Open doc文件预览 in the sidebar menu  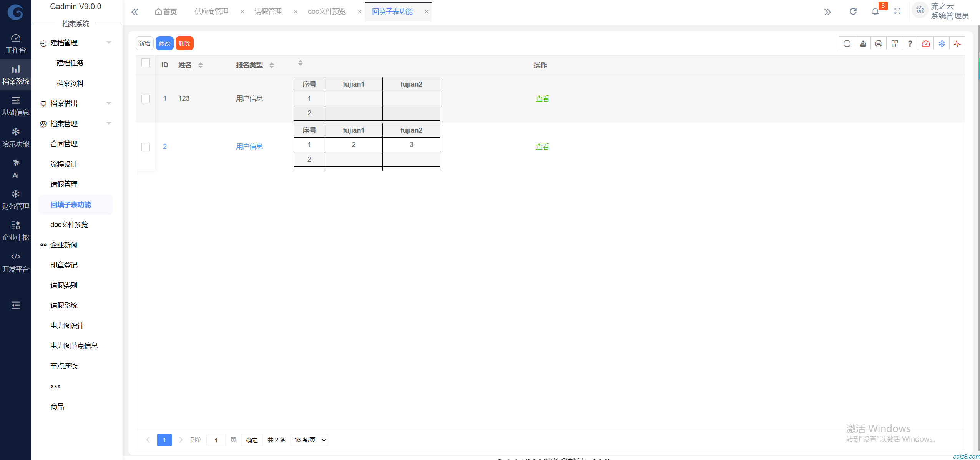pyautogui.click(x=69, y=225)
